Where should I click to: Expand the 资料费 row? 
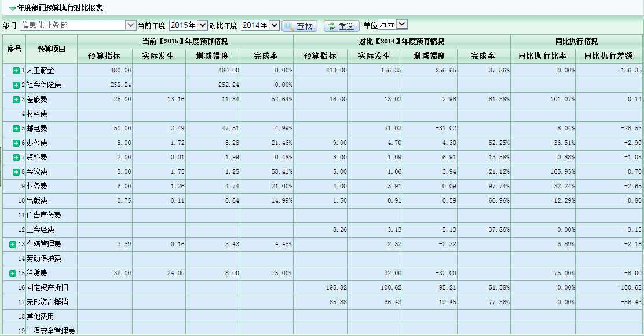pos(16,158)
